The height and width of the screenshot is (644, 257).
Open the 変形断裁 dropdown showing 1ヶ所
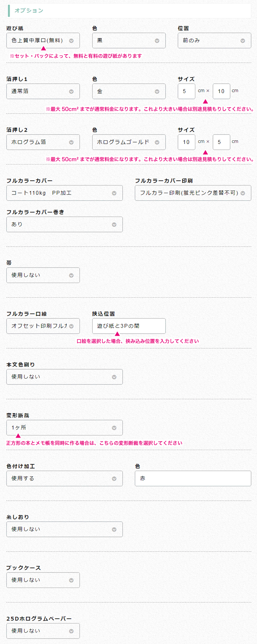point(65,428)
